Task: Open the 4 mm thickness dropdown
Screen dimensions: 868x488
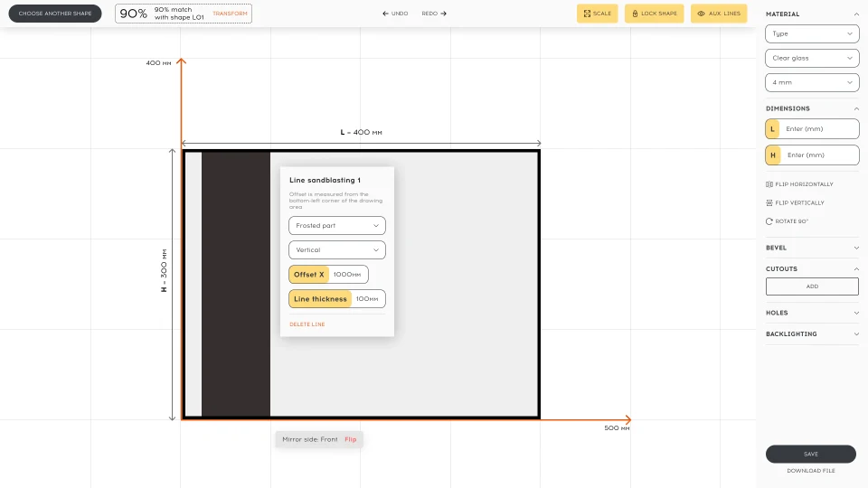Action: click(x=812, y=82)
